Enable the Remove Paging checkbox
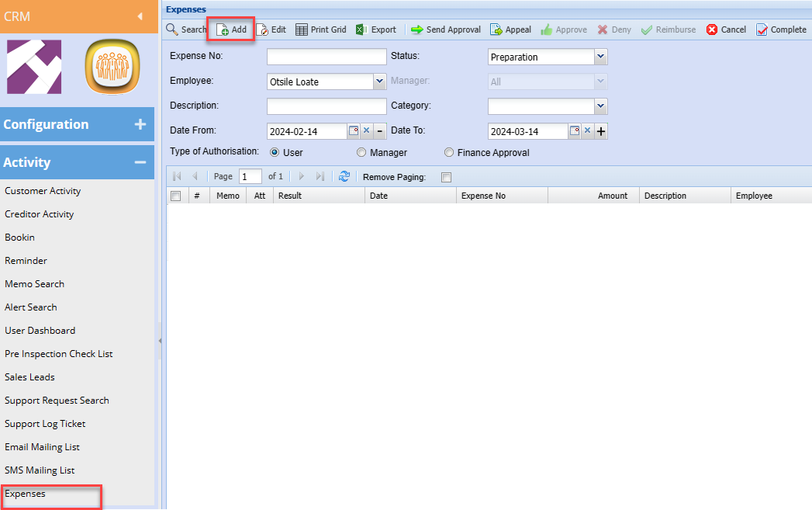The height and width of the screenshot is (510, 812). 446,177
